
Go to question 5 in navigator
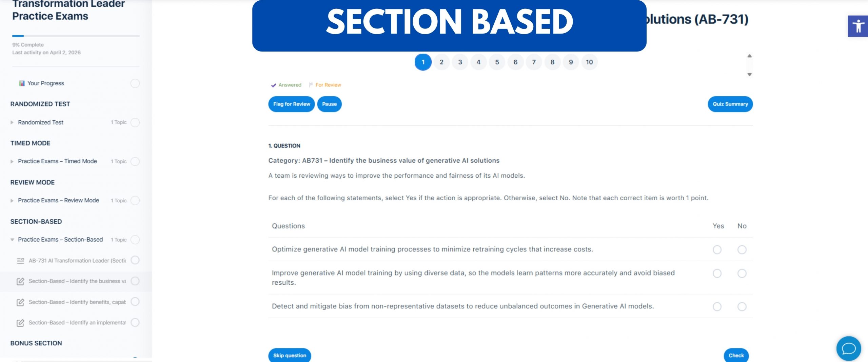coord(497,62)
